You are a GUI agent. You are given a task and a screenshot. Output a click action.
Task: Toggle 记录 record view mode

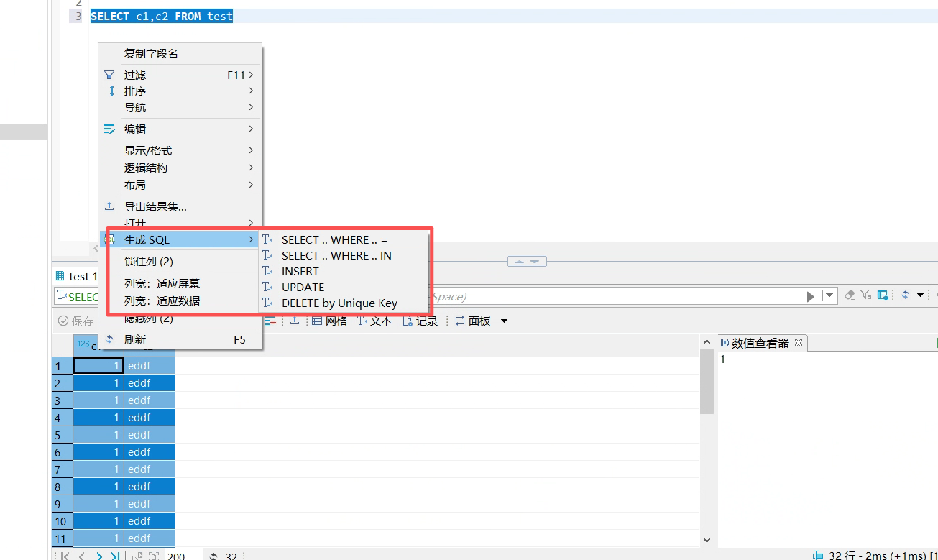click(x=420, y=321)
